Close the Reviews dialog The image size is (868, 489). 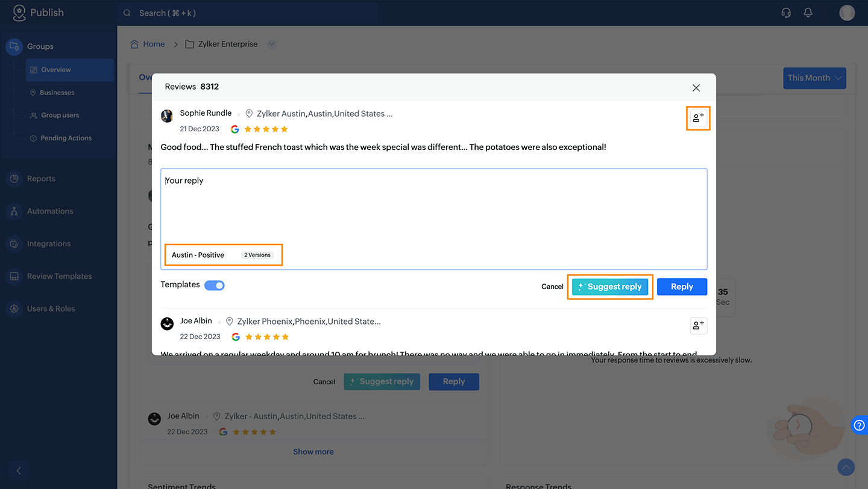pos(696,88)
